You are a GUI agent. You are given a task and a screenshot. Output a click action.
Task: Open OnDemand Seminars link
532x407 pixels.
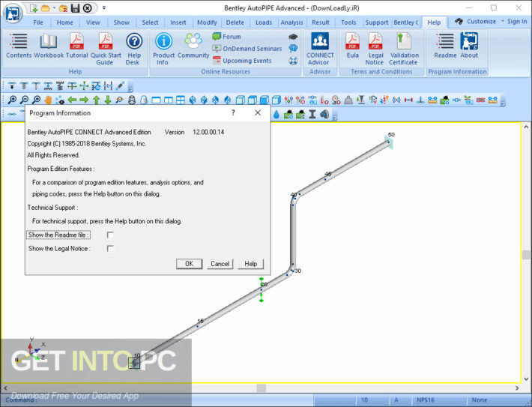click(247, 49)
